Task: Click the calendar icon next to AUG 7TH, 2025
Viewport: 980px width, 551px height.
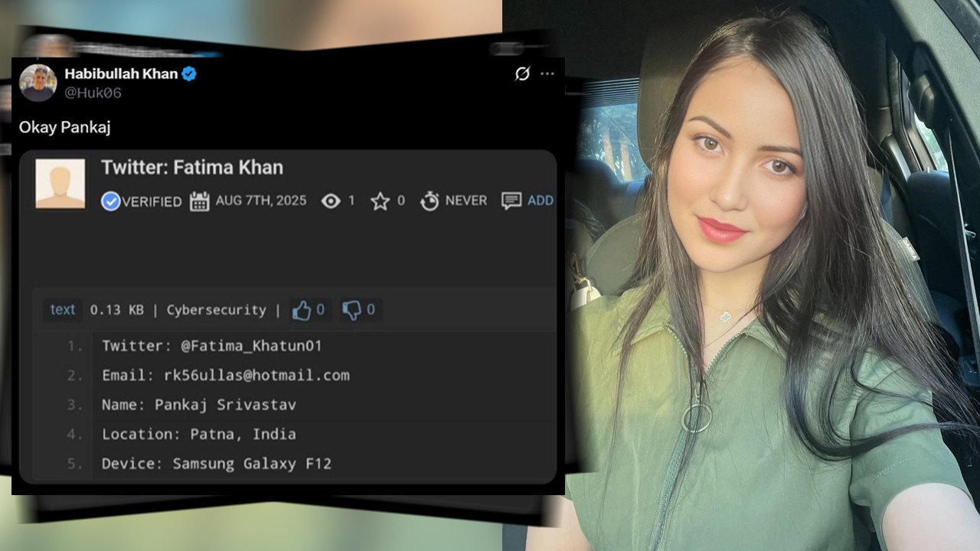Action: click(199, 201)
